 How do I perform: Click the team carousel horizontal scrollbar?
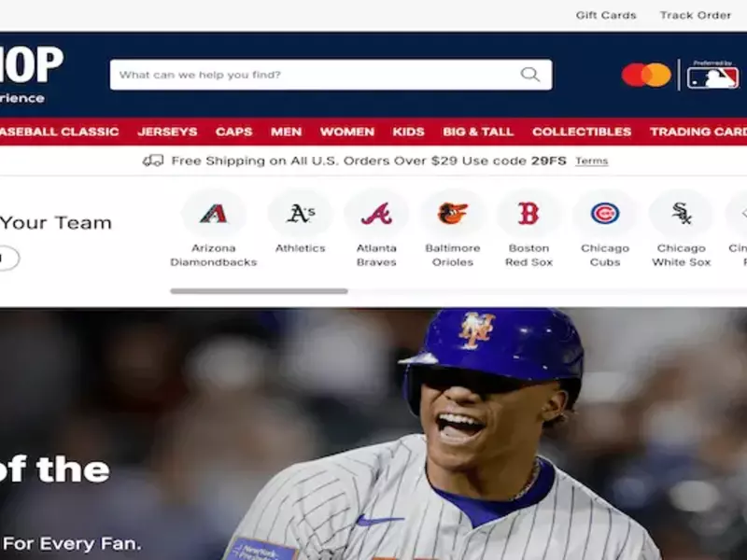[x=259, y=291]
